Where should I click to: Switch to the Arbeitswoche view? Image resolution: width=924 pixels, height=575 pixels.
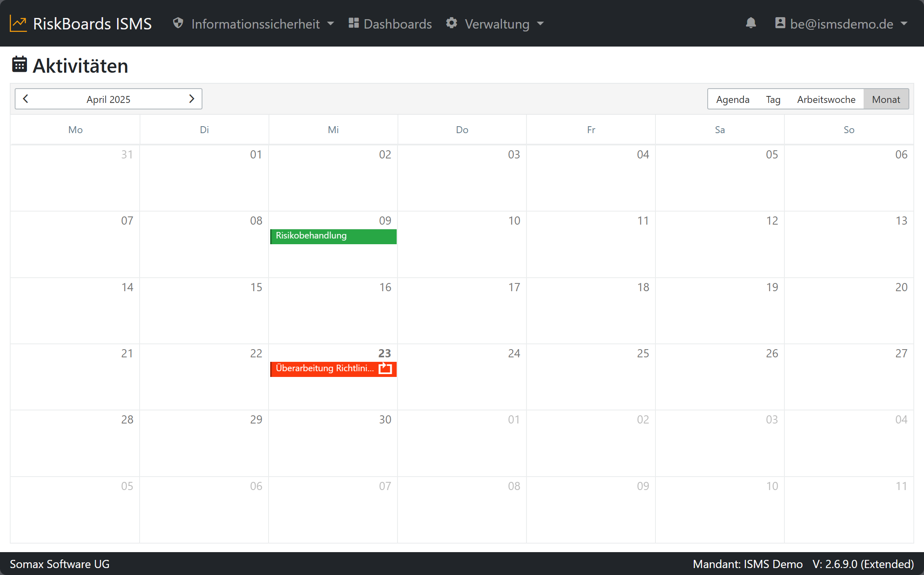[826, 99]
